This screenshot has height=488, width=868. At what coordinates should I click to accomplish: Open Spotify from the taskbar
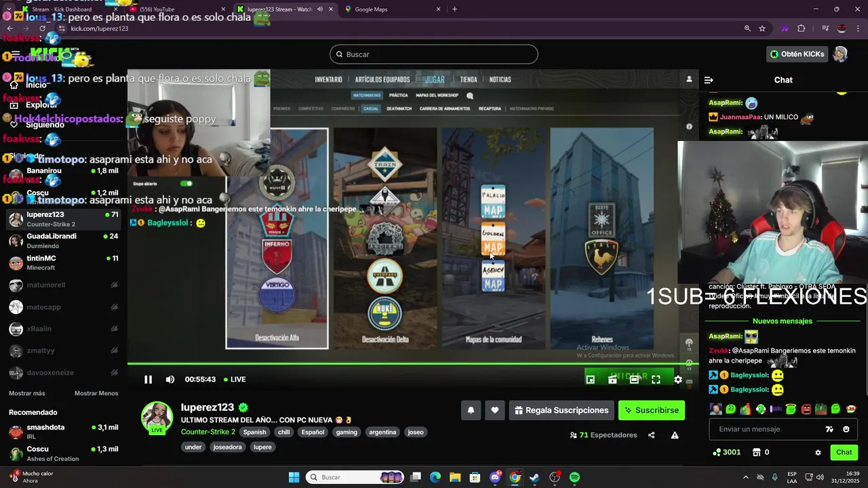click(574, 477)
